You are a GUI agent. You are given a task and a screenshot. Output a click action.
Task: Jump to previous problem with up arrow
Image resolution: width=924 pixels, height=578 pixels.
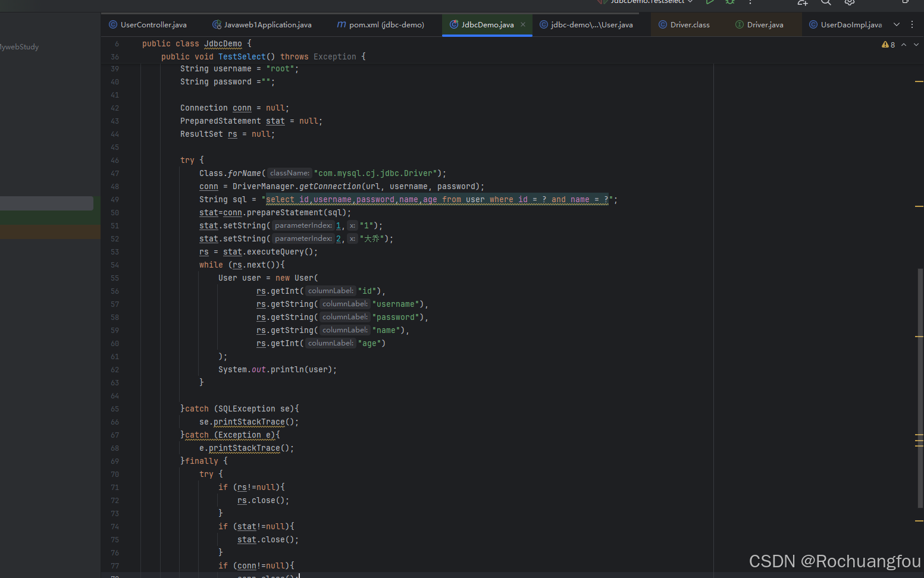[903, 44]
